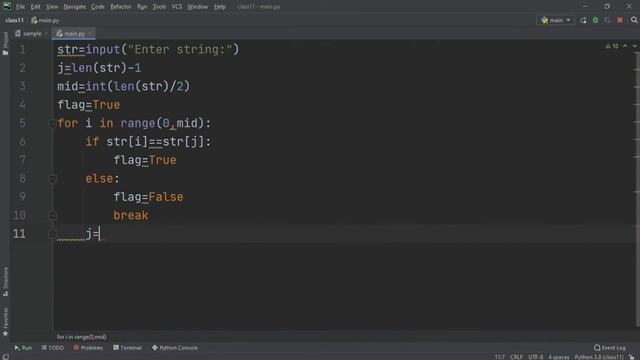
Task: Collapse the else block fold marker
Action: click(52, 178)
